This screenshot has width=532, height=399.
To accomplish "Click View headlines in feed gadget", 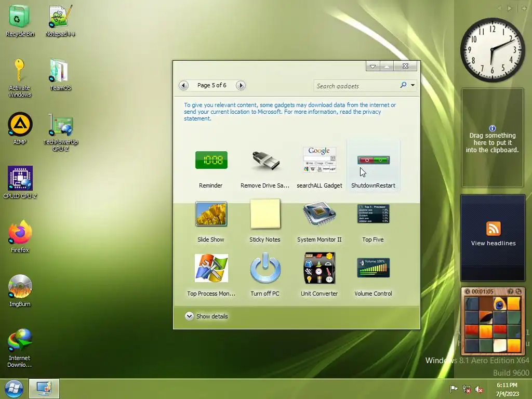I will [x=494, y=243].
